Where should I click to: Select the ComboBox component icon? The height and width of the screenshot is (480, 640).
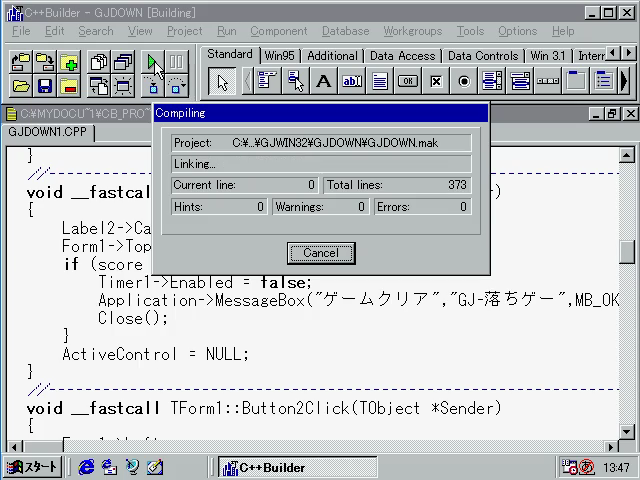(520, 81)
